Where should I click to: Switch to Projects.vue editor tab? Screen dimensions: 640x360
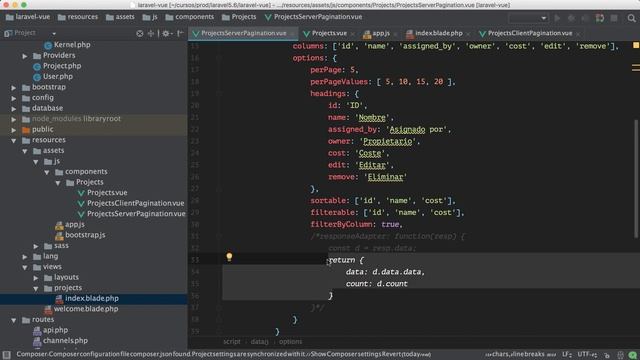pyautogui.click(x=329, y=33)
